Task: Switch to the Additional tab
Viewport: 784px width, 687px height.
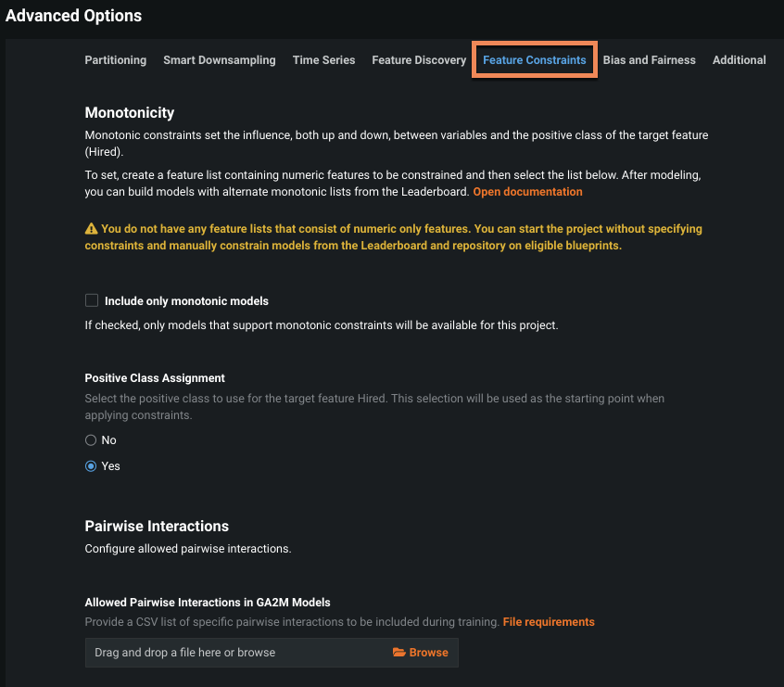Action: 739,60
